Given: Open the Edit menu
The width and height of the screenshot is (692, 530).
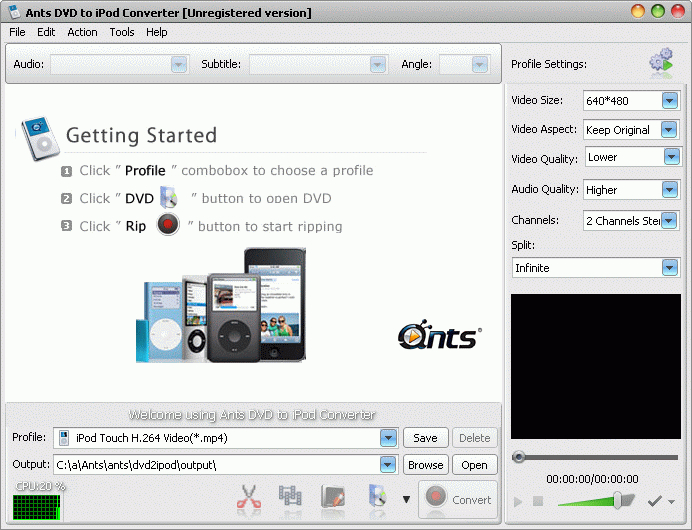Looking at the screenshot, I should click(x=46, y=32).
